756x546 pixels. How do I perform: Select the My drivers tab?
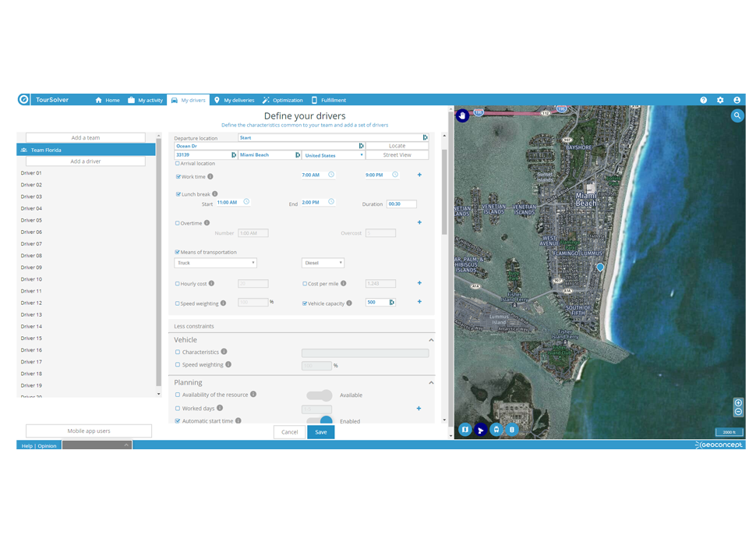tap(189, 100)
